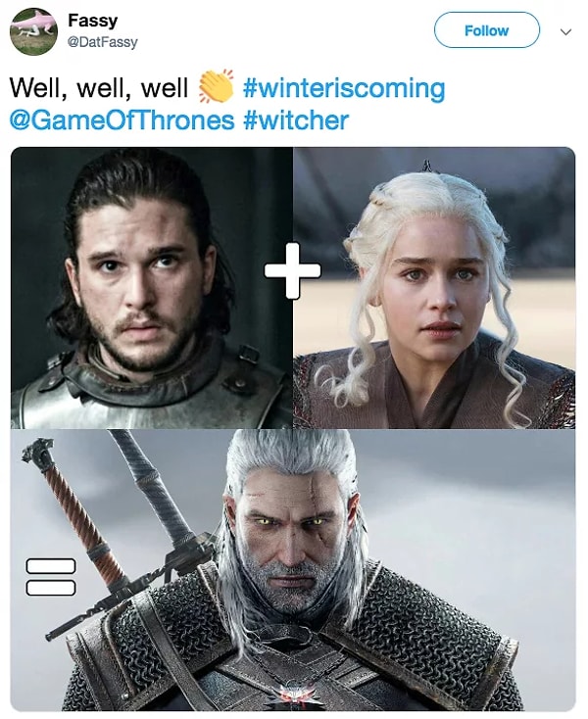Expand the tweet options chevron
Image resolution: width=588 pixels, height=719 pixels.
tap(566, 32)
